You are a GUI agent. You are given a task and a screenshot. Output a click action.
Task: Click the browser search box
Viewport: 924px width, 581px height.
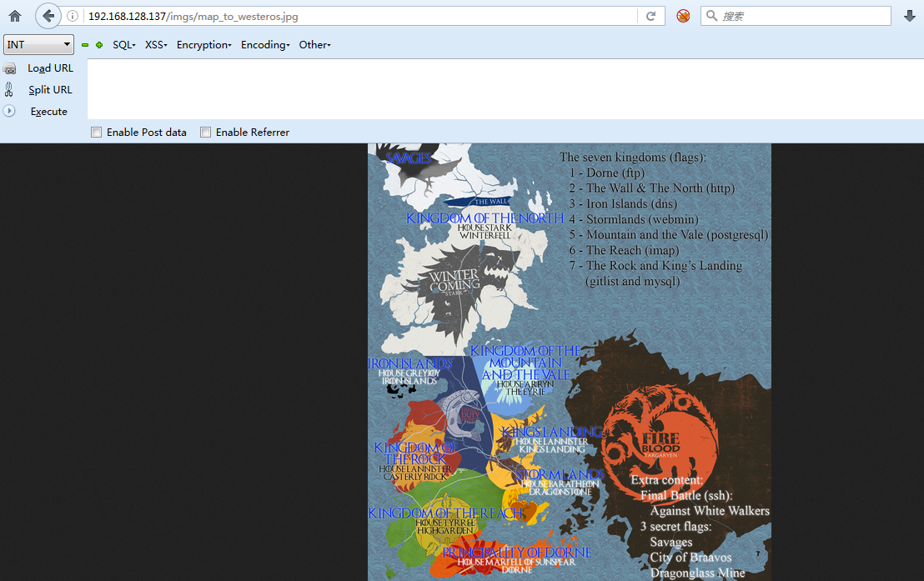(x=796, y=16)
